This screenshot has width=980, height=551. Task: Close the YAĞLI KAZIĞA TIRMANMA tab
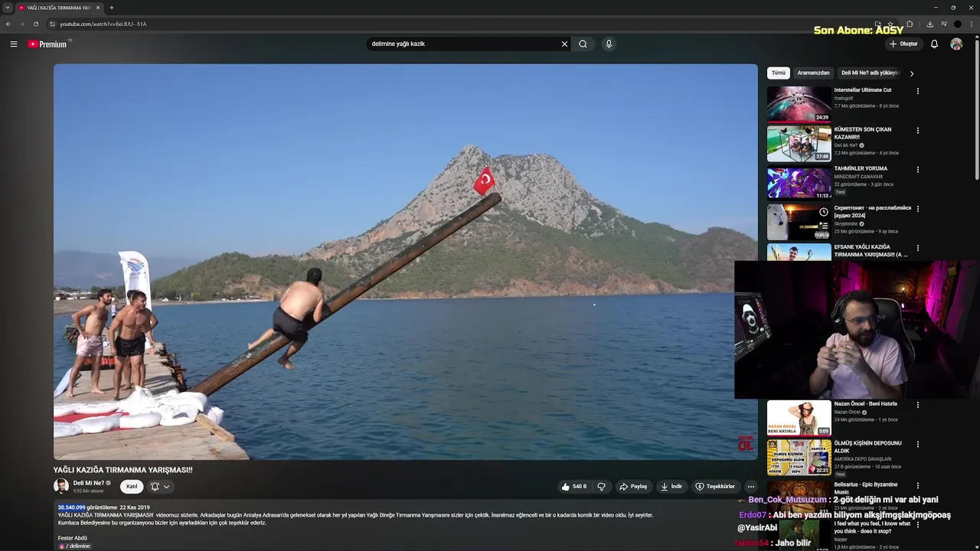[x=98, y=8]
